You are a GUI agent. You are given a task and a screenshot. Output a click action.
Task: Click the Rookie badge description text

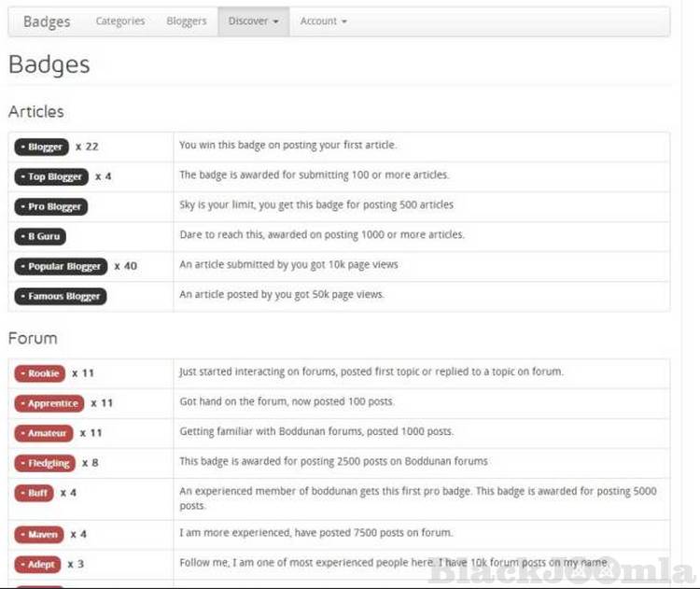[x=371, y=372]
